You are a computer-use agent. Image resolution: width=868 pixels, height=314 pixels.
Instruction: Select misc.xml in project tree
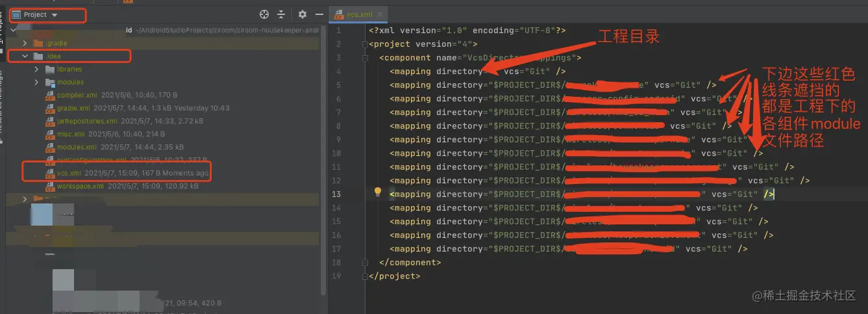(71, 135)
